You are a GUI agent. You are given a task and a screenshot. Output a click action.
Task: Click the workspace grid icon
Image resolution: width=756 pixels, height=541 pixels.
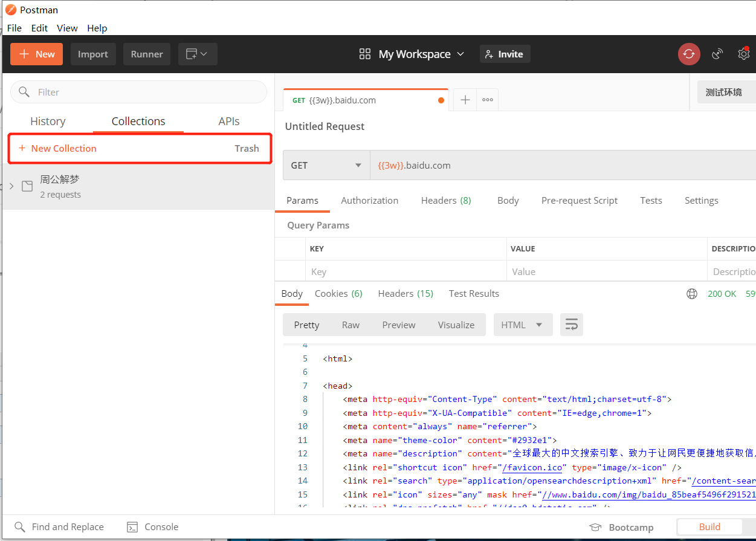click(364, 54)
